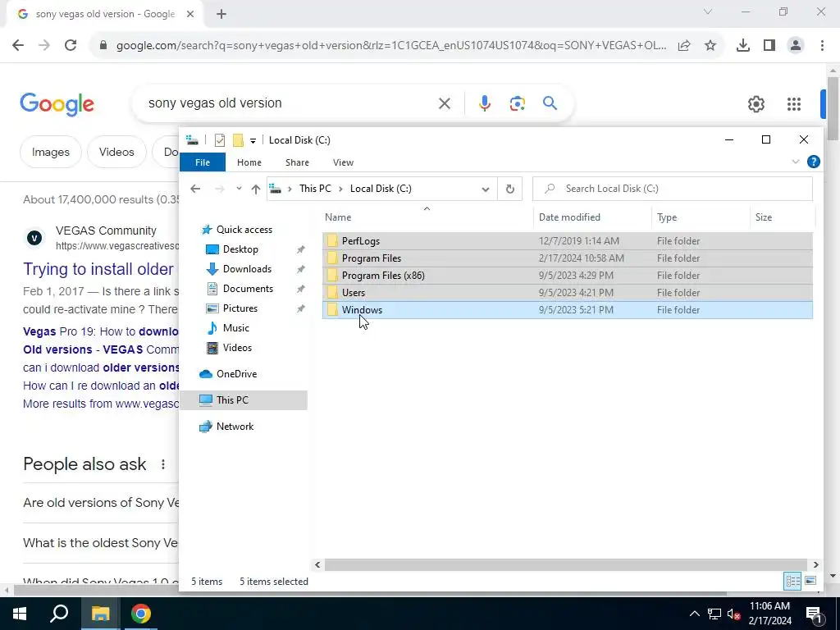The image size is (840, 630).
Task: Go back in Chrome browser
Action: (x=18, y=46)
